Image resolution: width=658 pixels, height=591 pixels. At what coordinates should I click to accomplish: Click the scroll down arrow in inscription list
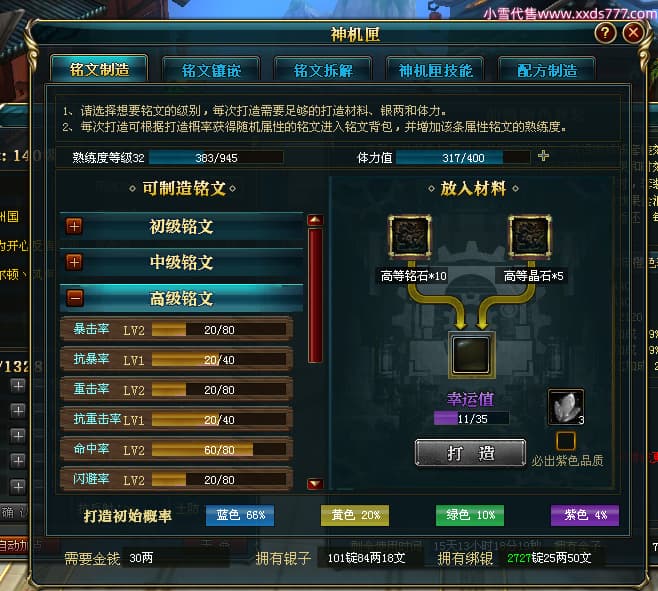pyautogui.click(x=315, y=484)
